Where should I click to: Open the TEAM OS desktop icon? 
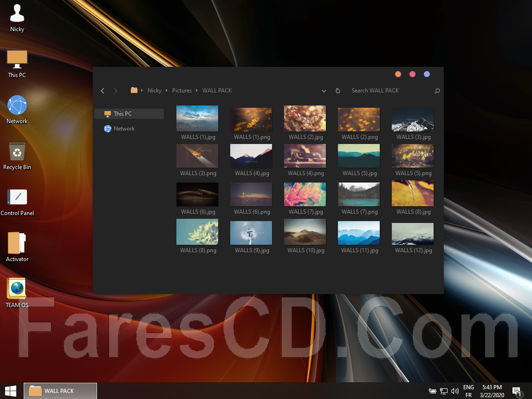(17, 293)
